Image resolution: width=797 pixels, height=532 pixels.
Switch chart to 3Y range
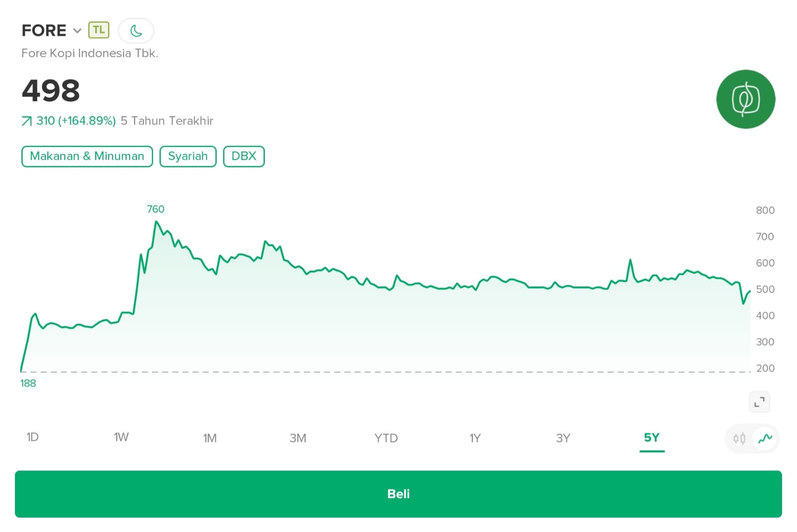coord(563,438)
